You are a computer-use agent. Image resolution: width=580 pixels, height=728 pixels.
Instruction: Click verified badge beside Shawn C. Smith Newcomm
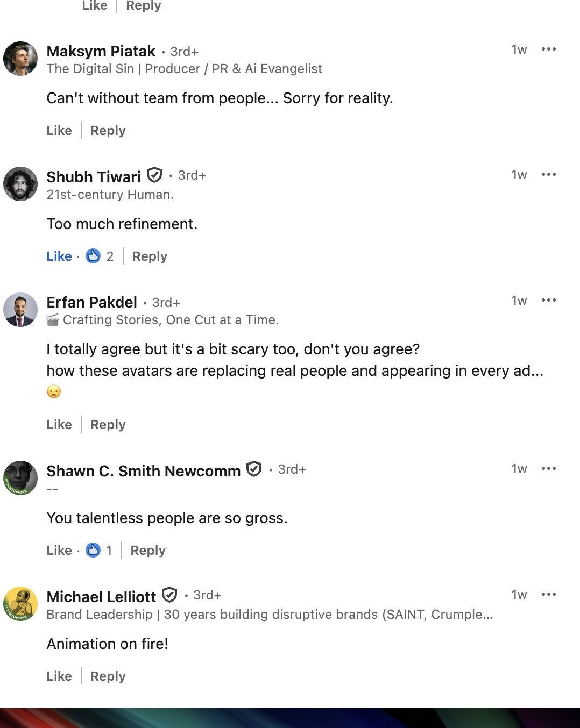[254, 469]
